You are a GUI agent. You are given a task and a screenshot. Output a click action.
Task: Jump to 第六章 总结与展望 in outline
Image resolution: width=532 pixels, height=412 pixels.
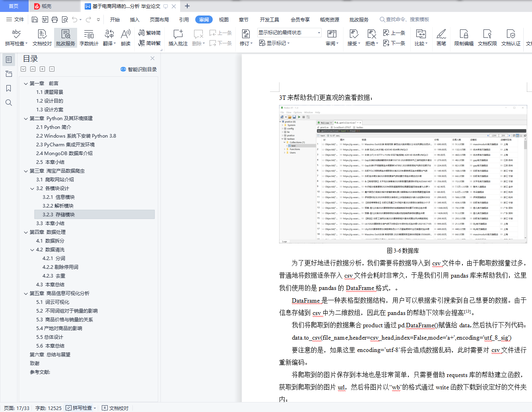coord(50,355)
